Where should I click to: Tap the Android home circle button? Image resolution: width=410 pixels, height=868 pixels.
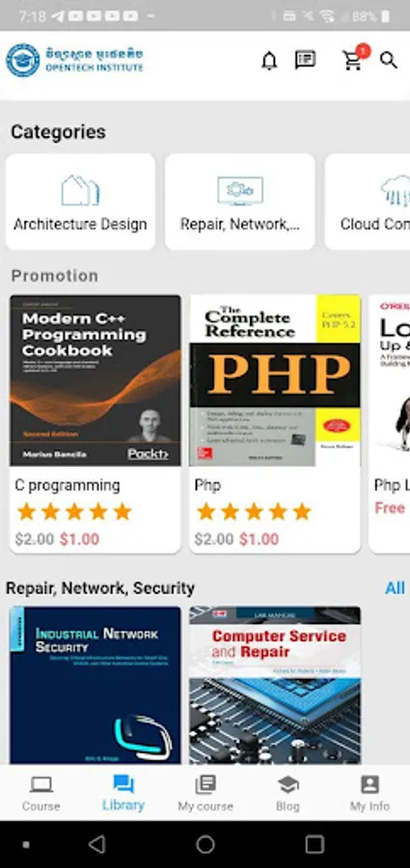pos(205,844)
